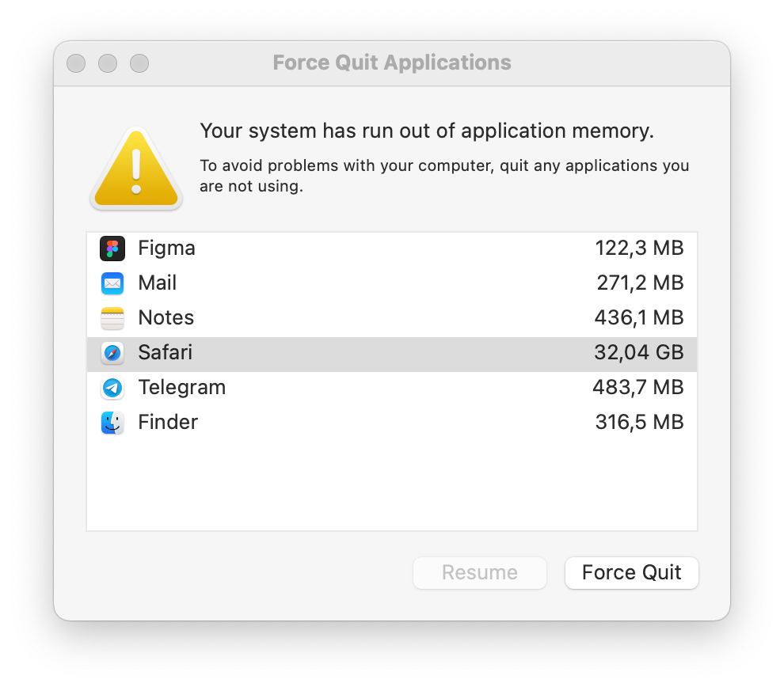Click the 'run out of application memory' heading
784x687 pixels.
click(x=427, y=131)
